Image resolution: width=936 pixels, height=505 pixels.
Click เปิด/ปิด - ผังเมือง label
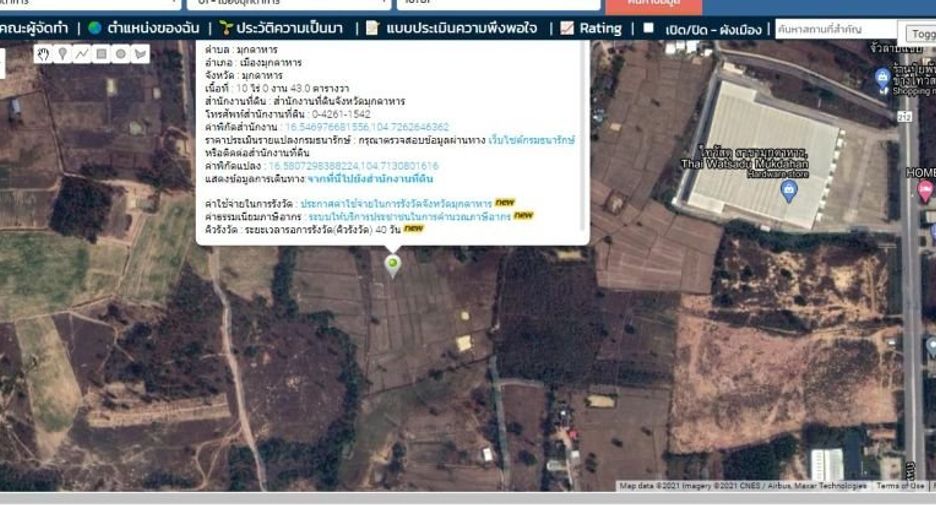coord(713,29)
